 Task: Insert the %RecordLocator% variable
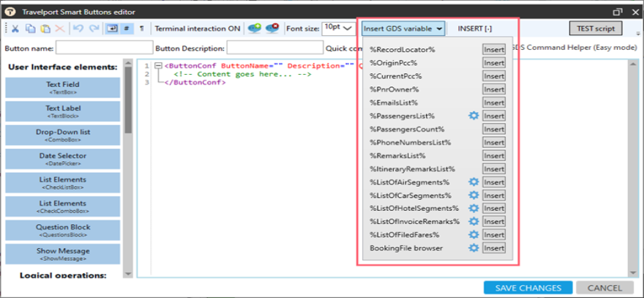[493, 49]
